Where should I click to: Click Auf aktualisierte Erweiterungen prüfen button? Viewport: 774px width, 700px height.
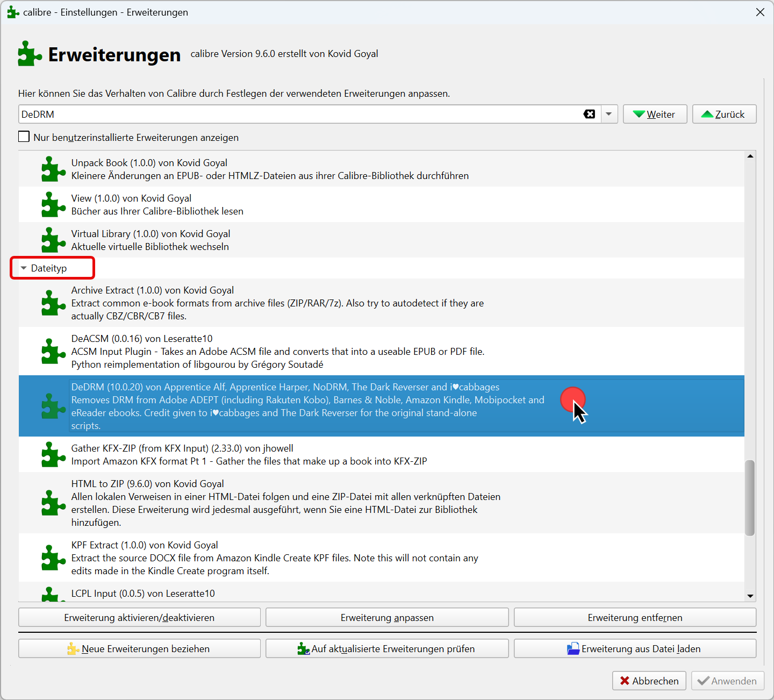[387, 648]
